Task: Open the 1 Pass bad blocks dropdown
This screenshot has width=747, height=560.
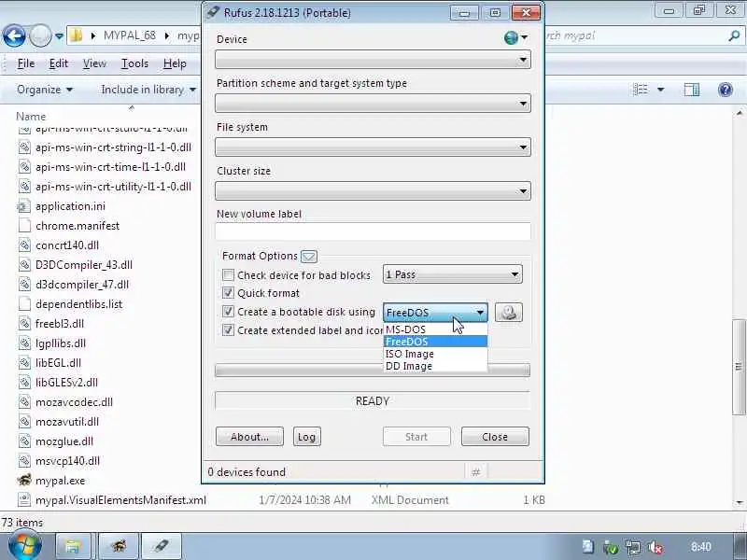Action: (452, 274)
